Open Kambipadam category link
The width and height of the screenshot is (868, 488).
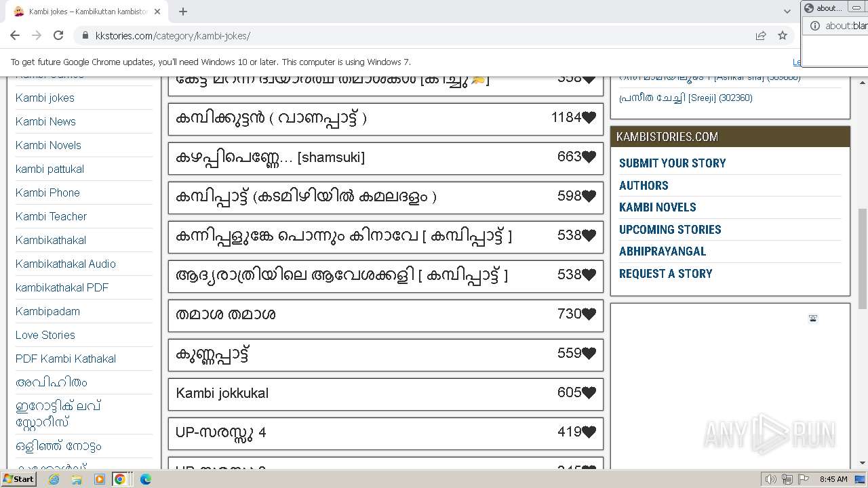point(47,311)
